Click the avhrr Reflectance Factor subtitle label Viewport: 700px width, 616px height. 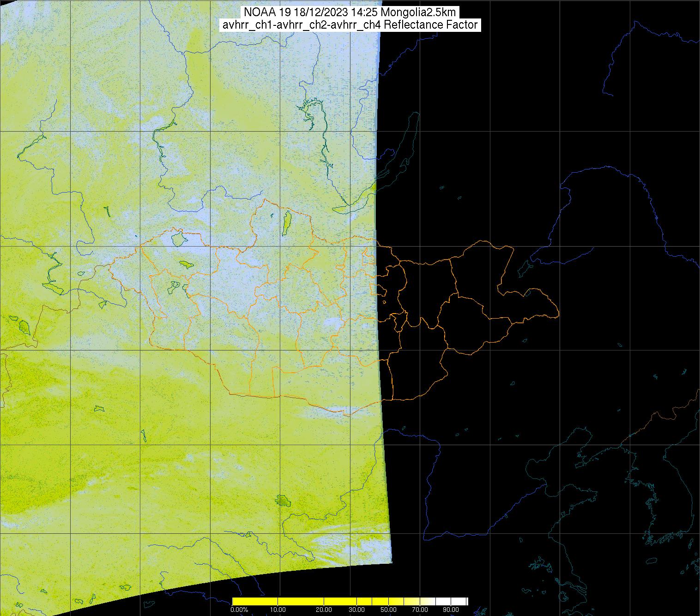pos(350,25)
